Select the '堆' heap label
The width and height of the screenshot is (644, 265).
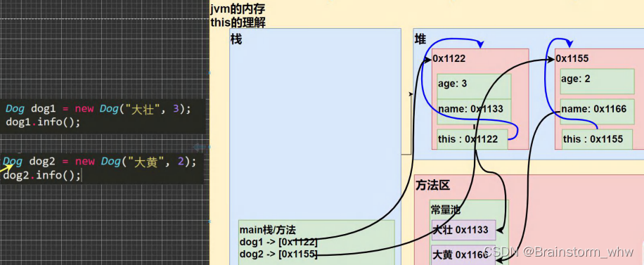[420, 39]
